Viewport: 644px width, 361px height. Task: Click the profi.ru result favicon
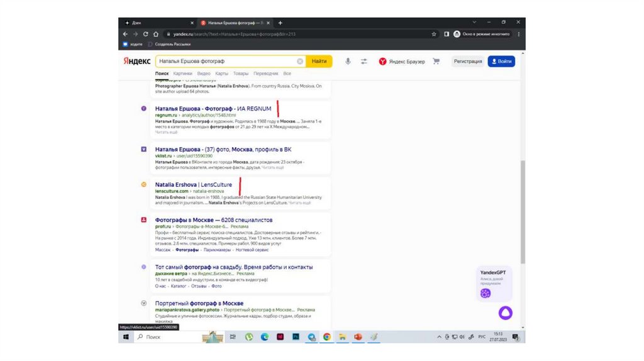[x=144, y=219]
